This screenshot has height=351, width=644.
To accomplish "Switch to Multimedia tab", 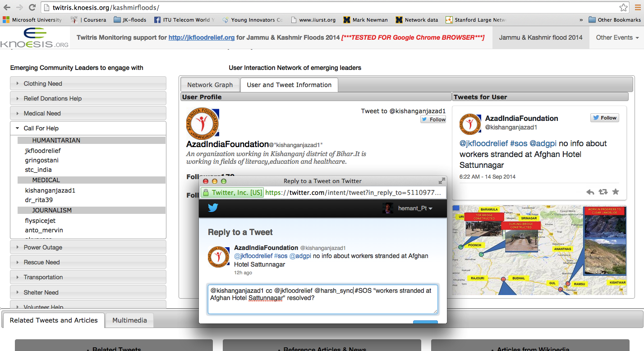I will click(x=129, y=320).
